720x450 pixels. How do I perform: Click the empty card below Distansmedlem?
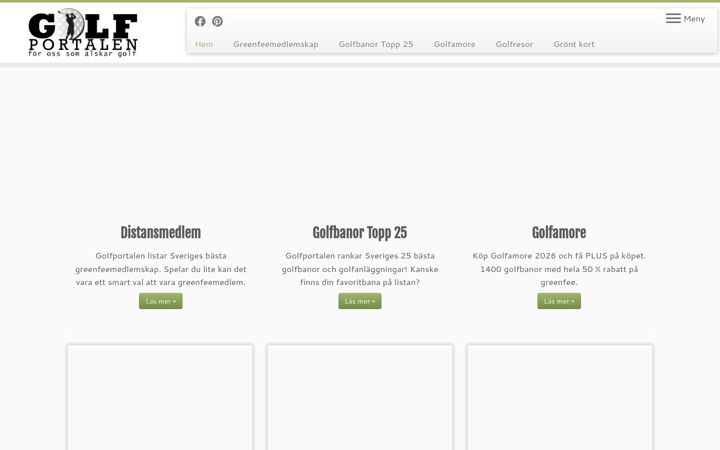[160, 397]
